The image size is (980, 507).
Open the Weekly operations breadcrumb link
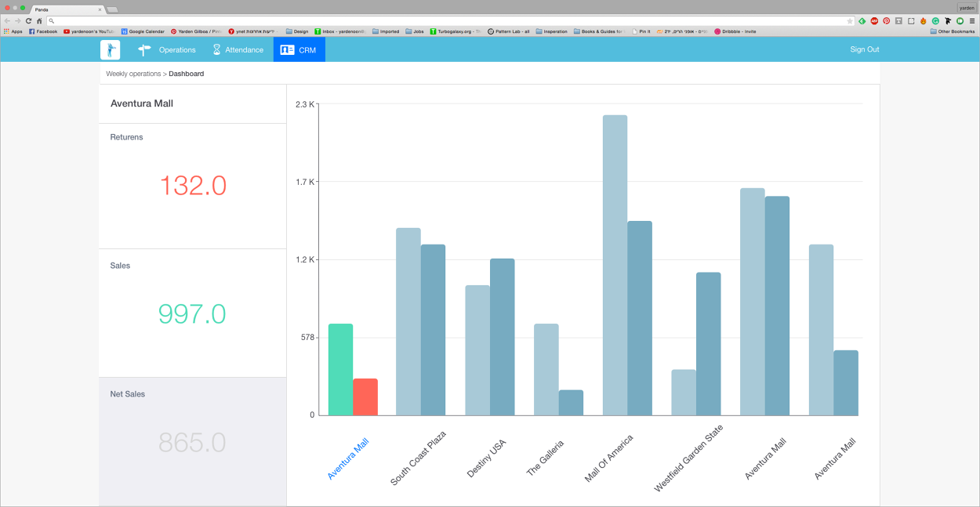[x=133, y=73]
